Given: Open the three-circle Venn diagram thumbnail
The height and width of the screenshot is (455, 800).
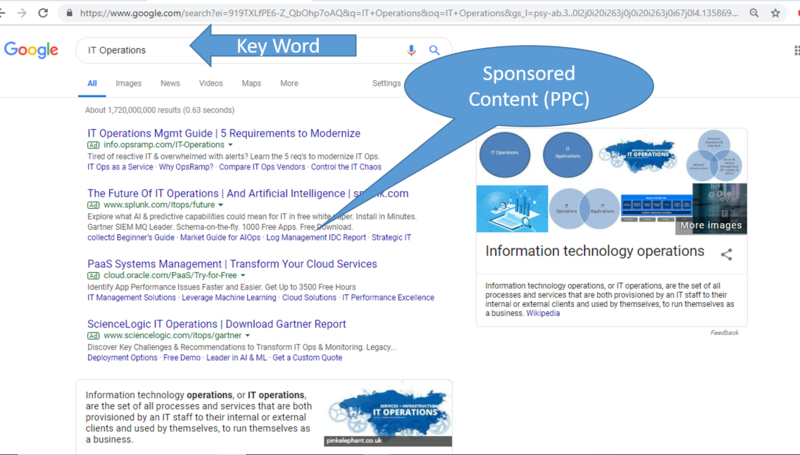Looking at the screenshot, I should [x=714, y=155].
